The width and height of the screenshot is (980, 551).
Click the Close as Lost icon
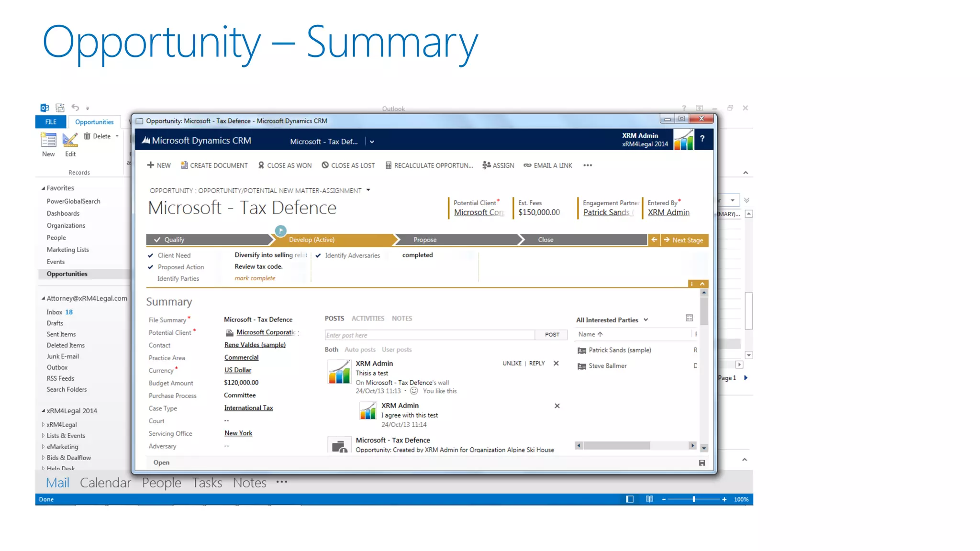[325, 165]
